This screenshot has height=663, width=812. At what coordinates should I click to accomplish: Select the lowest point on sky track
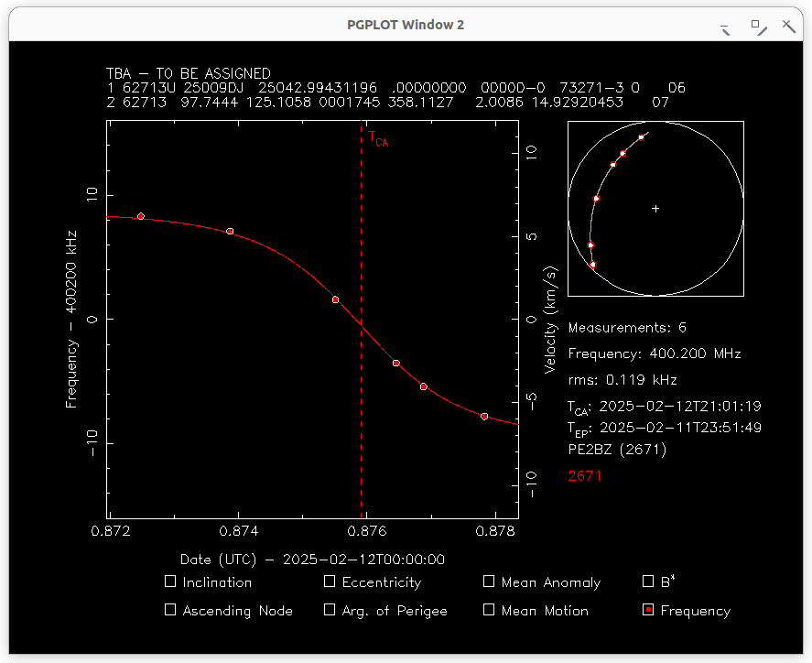(x=593, y=265)
